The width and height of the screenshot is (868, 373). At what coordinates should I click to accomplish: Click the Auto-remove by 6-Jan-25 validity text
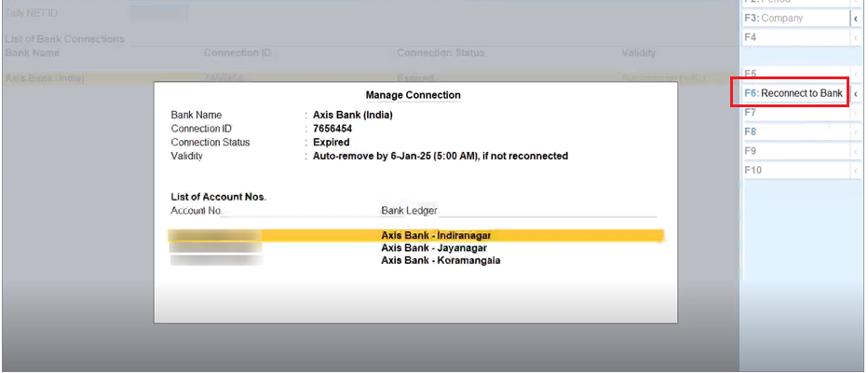click(441, 157)
